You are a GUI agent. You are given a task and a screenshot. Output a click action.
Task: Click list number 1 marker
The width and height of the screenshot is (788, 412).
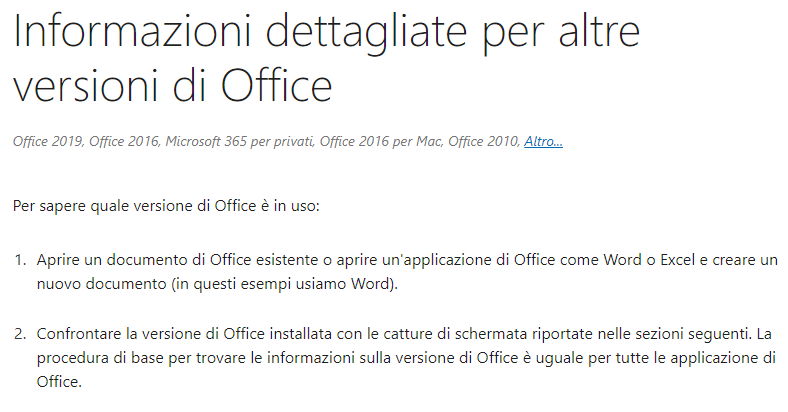[20, 260]
